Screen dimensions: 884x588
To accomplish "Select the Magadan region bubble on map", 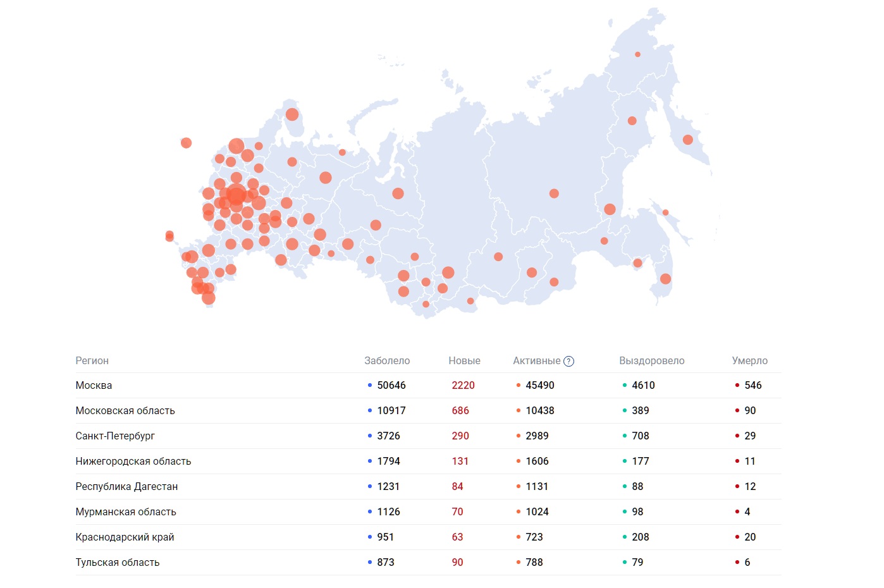I will click(x=632, y=121).
